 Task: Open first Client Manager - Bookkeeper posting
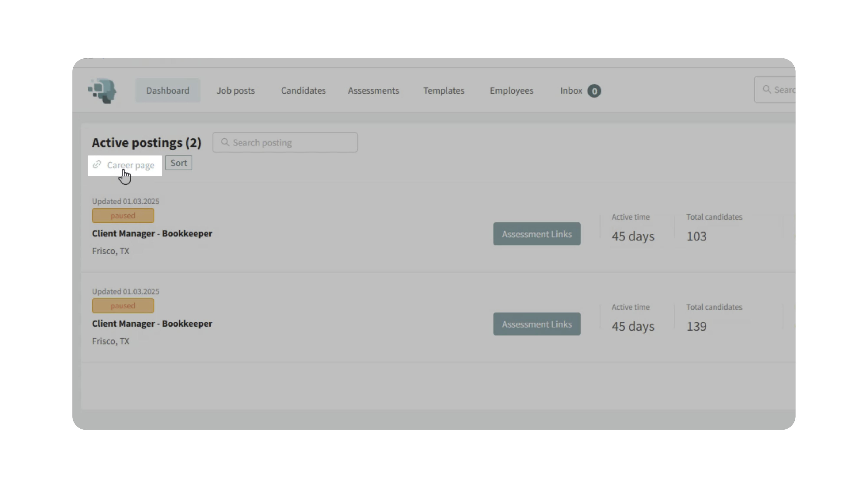point(152,233)
